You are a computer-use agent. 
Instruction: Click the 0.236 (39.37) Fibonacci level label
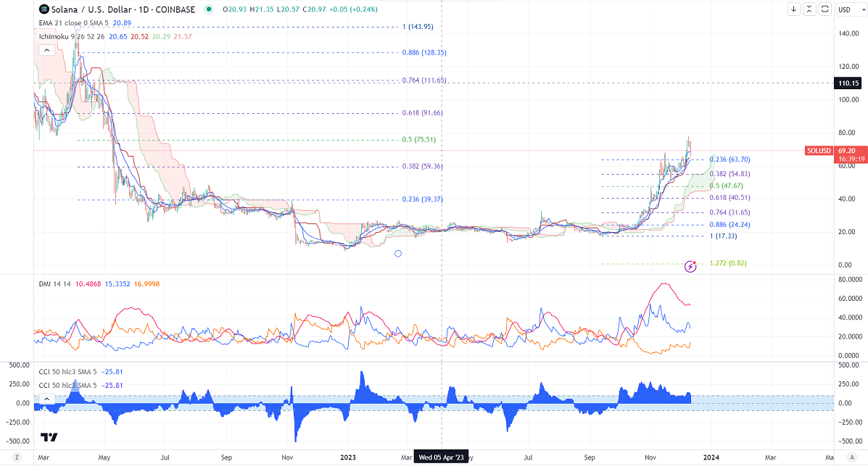tap(422, 199)
